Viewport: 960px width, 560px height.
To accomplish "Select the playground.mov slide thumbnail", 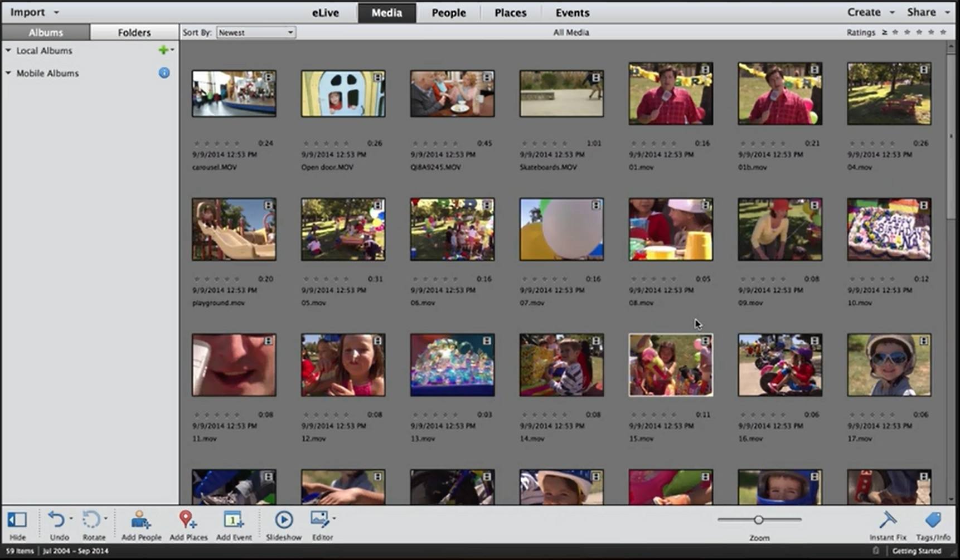I will pos(234,229).
